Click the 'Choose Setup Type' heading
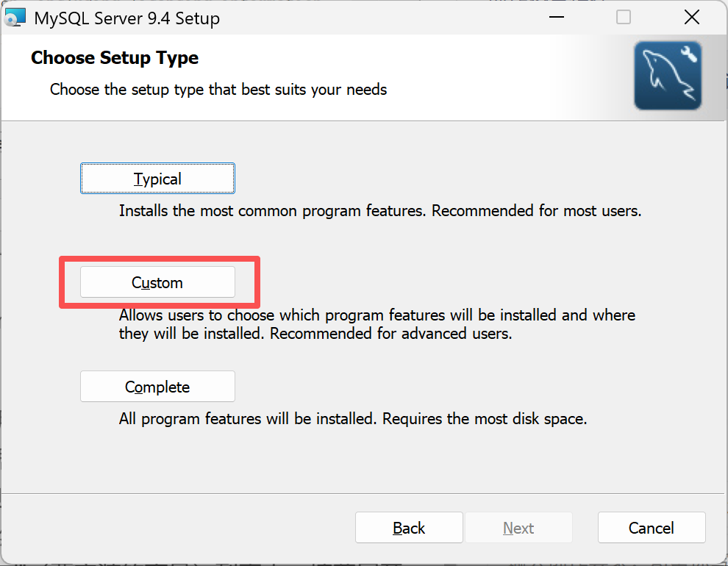The height and width of the screenshot is (566, 728). (115, 58)
